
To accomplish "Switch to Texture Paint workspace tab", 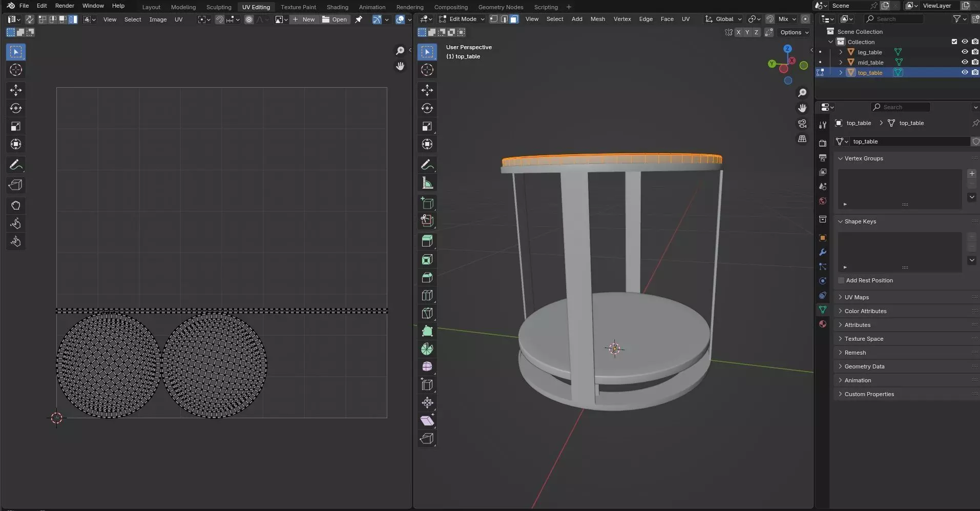I will coord(298,7).
